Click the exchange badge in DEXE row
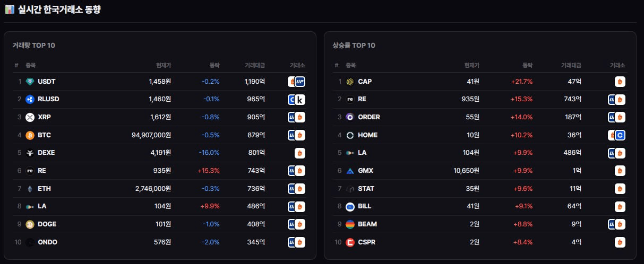644x264 pixels. point(300,153)
